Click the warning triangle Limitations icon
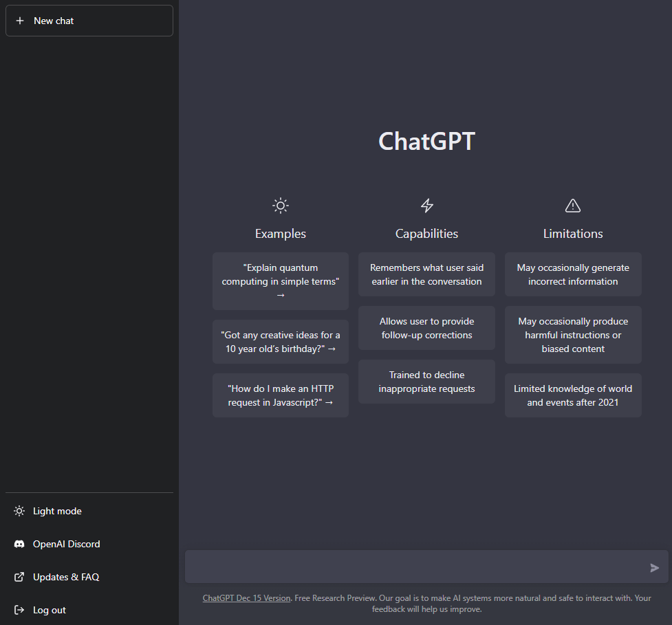This screenshot has width=672, height=625. 572,205
